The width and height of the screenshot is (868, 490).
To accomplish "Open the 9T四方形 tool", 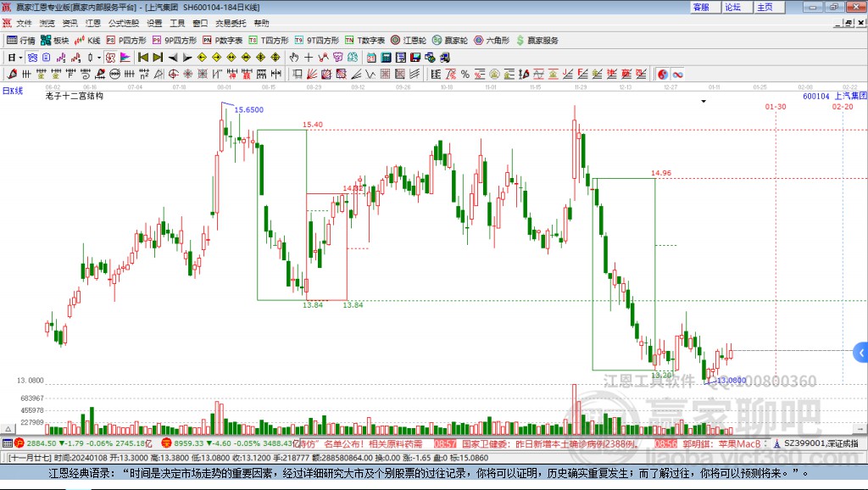I will pyautogui.click(x=317, y=40).
